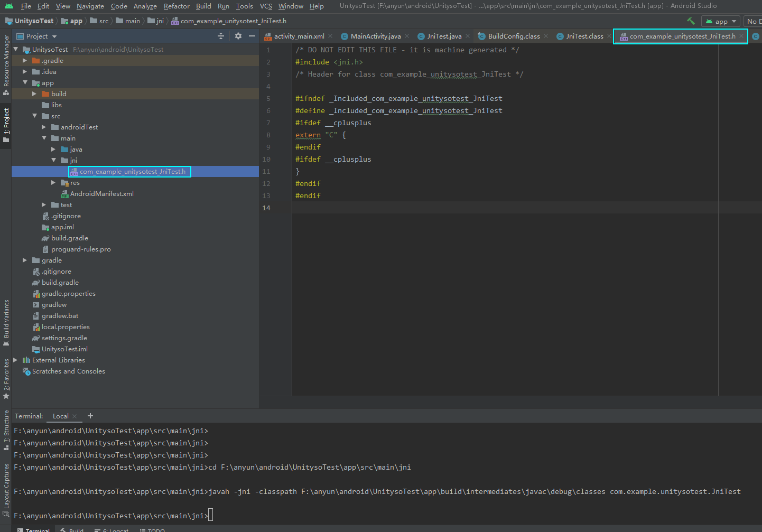The height and width of the screenshot is (532, 762).
Task: Close the Local terminal session tab
Action: (x=75, y=416)
